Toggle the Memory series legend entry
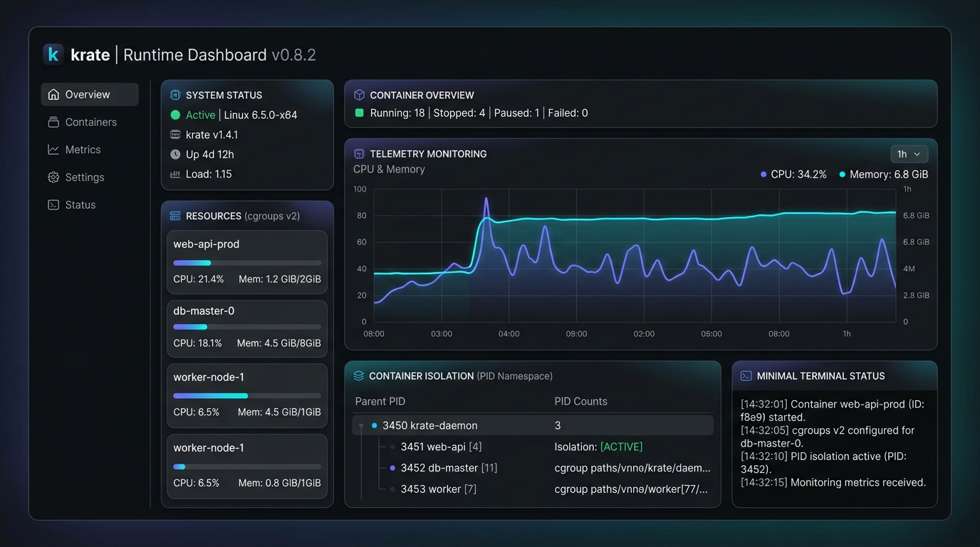Viewport: 980px width, 547px height. point(884,174)
